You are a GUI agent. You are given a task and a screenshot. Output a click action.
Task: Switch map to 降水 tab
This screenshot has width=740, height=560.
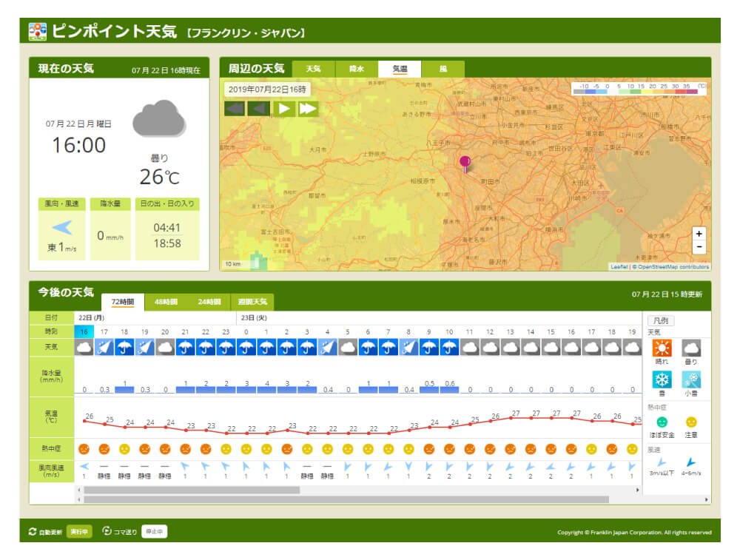(x=357, y=69)
